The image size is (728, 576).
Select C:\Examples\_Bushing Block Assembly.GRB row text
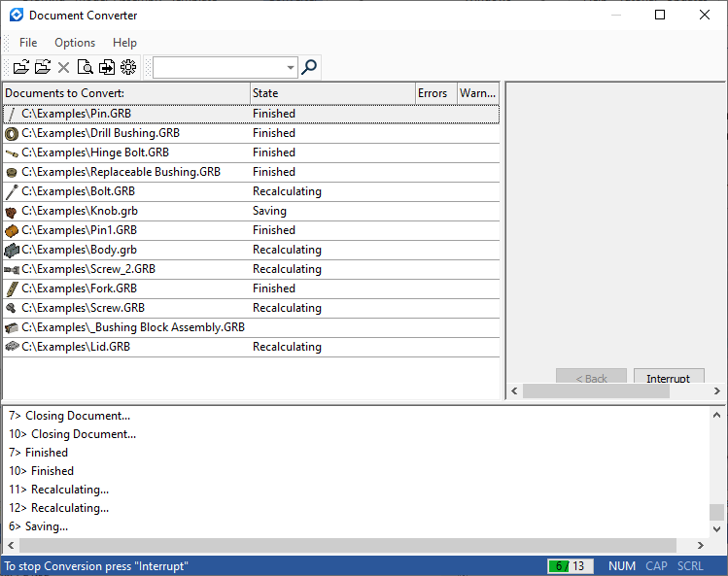[x=133, y=327]
